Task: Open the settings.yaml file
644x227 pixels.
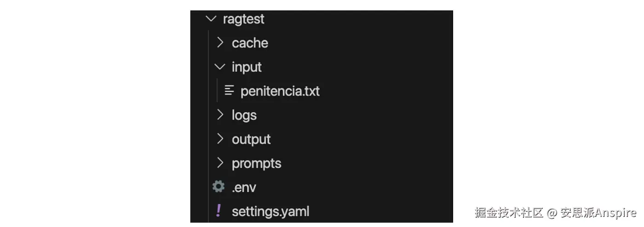Action: [270, 212]
